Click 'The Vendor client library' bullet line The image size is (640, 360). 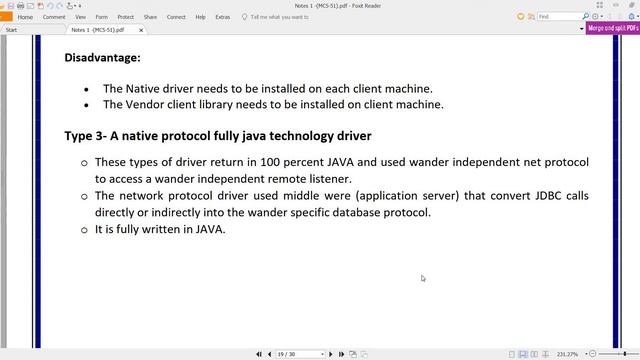tap(273, 104)
